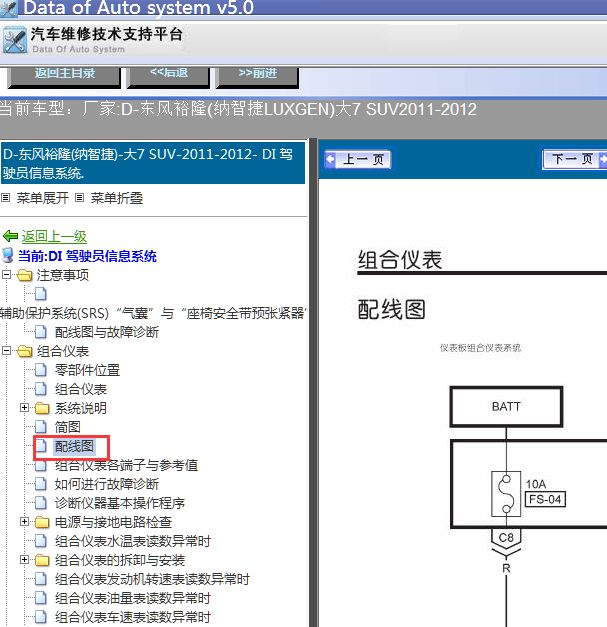Image resolution: width=607 pixels, height=627 pixels.
Task: Expand all menus via 菜单展开 text
Action: tap(42, 198)
